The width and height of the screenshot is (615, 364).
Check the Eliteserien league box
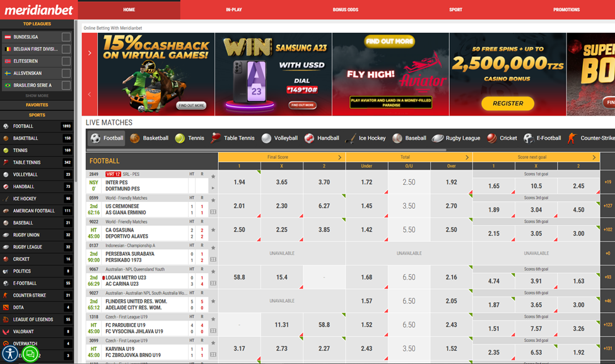click(x=66, y=61)
